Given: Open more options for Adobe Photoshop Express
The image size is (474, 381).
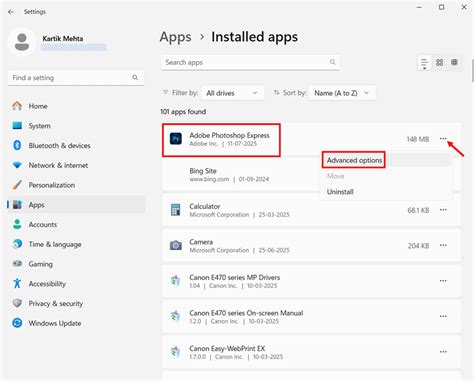Looking at the screenshot, I should (443, 139).
